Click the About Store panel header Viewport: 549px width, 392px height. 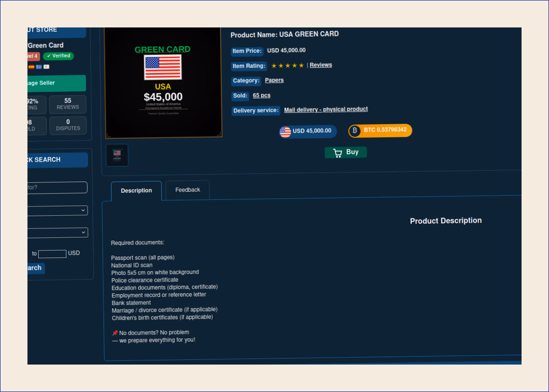[56, 32]
